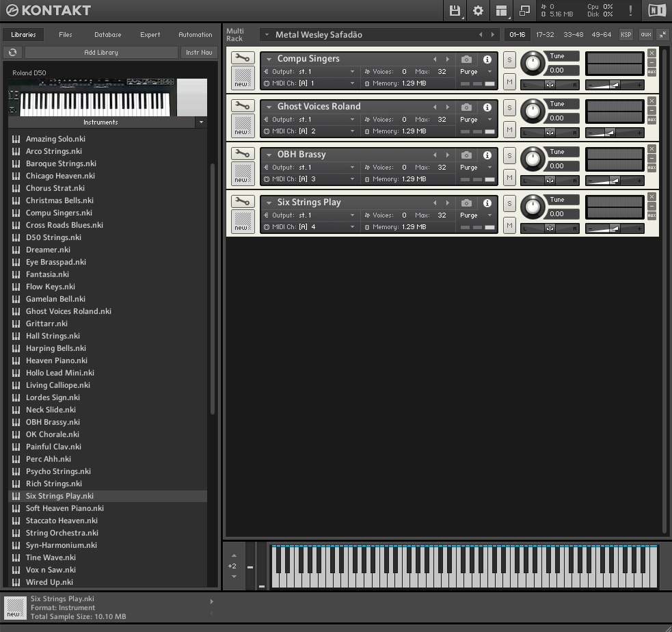Toggle the minimized view icon in header

524,11
